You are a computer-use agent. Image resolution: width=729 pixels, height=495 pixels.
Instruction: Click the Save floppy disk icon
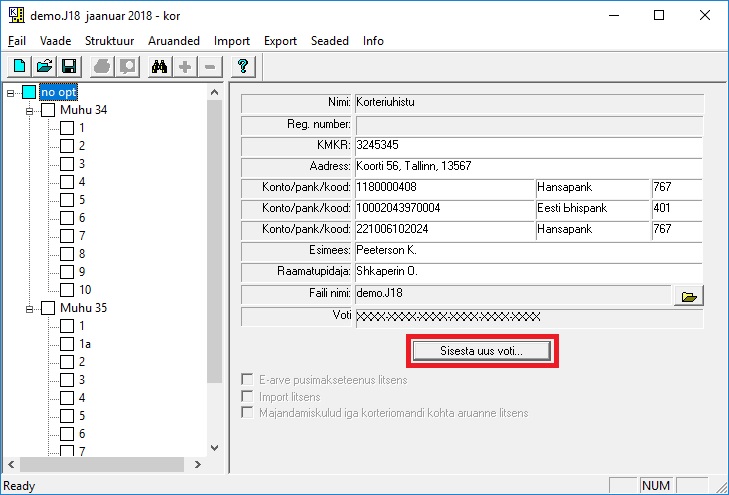point(69,67)
